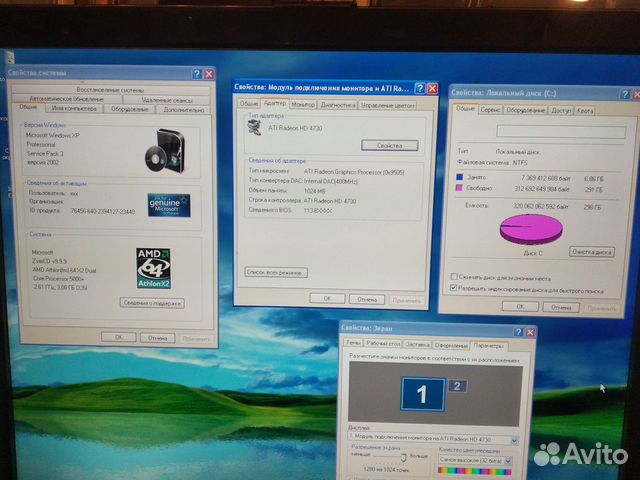Move the screen resolution slider
Image resolution: width=640 pixels, height=480 pixels.
tap(403, 457)
